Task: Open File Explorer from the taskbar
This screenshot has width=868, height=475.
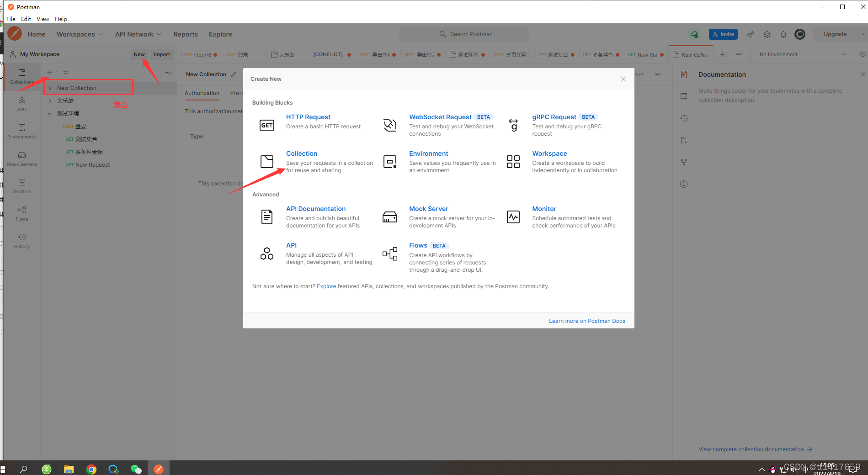Action: (x=69, y=469)
